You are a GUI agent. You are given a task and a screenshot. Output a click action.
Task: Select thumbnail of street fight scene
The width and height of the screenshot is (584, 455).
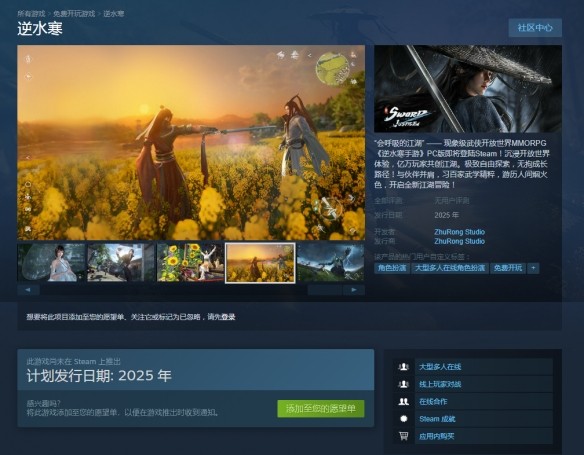tap(121, 262)
